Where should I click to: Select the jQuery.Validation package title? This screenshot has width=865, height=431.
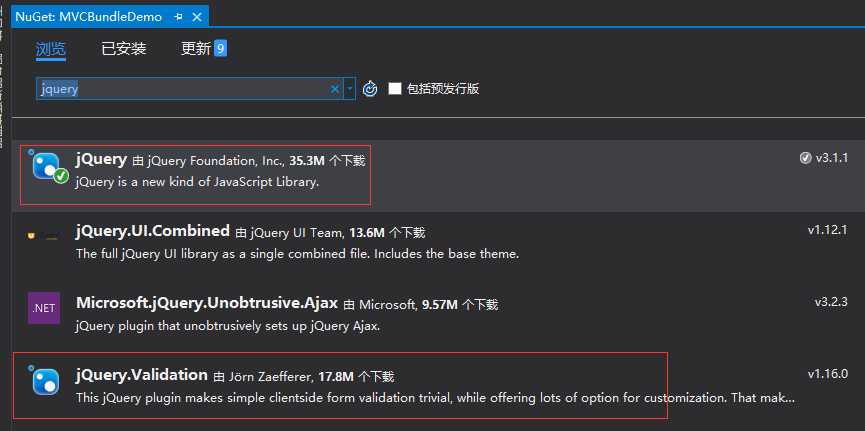pyautogui.click(x=142, y=375)
